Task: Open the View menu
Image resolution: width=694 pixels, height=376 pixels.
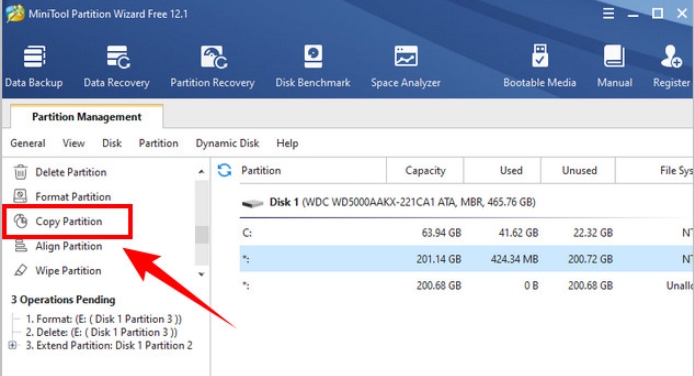Action: pyautogui.click(x=73, y=143)
